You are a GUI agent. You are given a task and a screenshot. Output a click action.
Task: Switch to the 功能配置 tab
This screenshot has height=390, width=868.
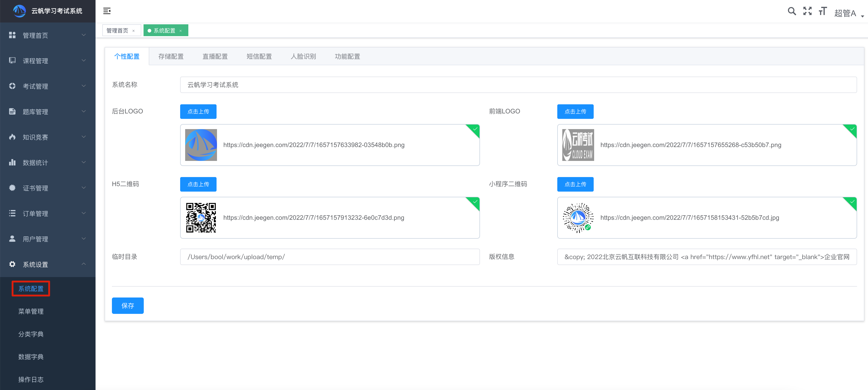coord(347,56)
